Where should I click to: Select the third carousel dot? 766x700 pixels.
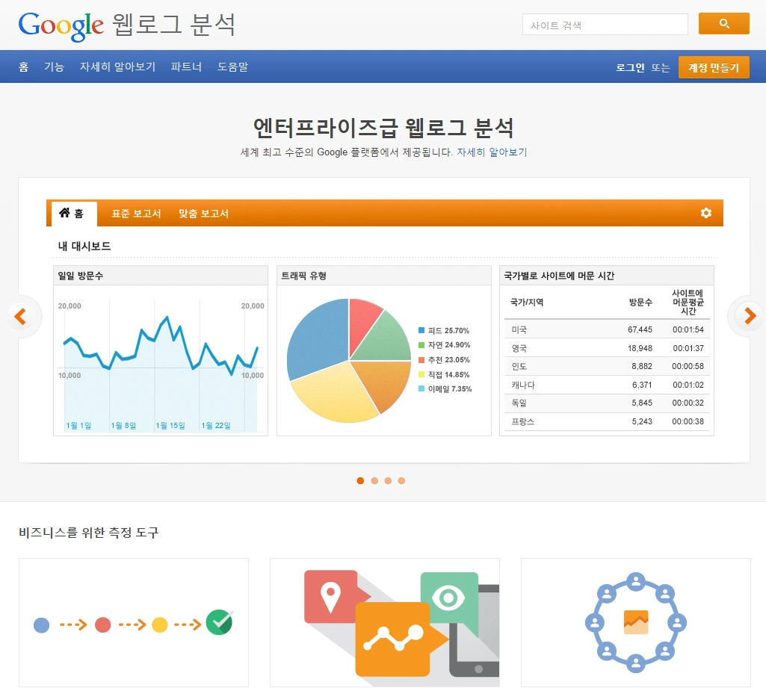(388, 480)
